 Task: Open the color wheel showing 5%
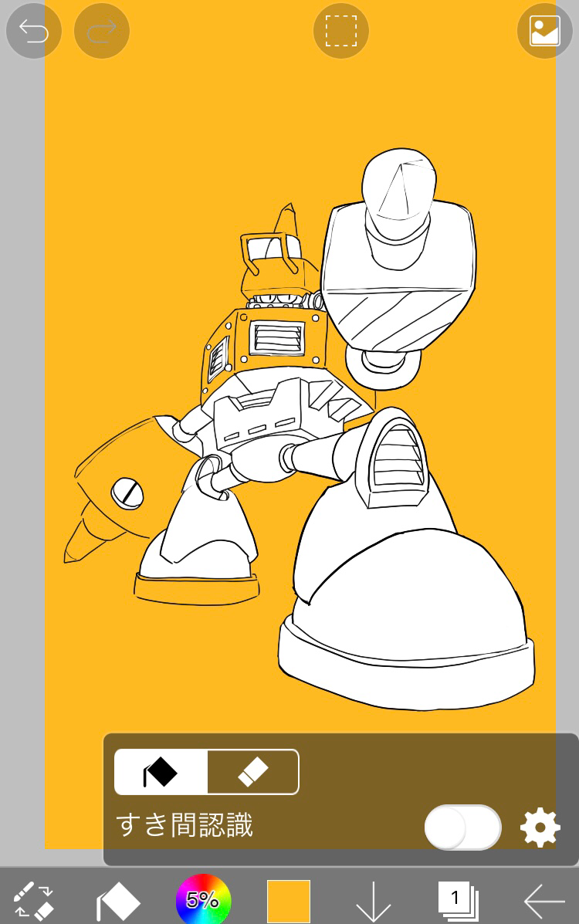[203, 900]
